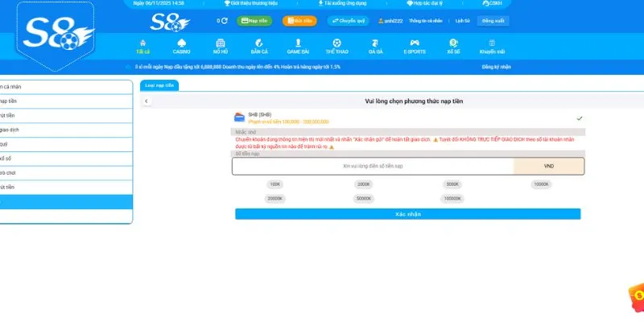
Task: Click the orange Rút tiền button
Action: pos(298,21)
